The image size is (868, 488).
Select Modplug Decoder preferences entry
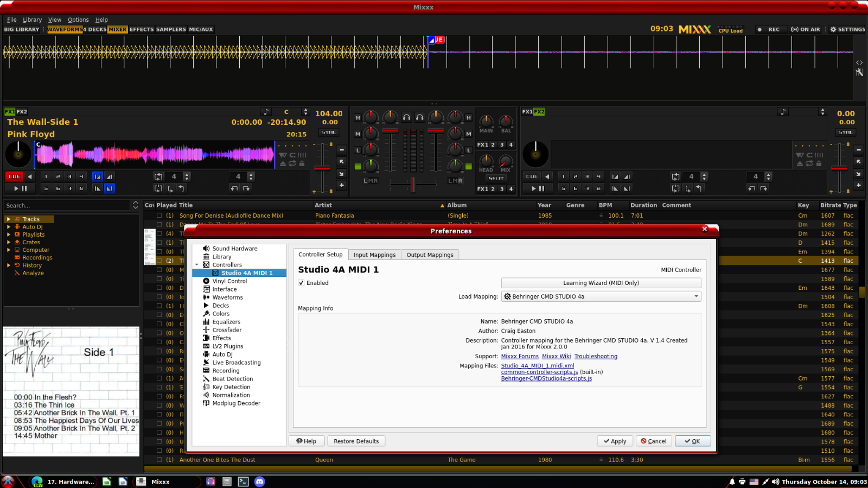coord(236,403)
